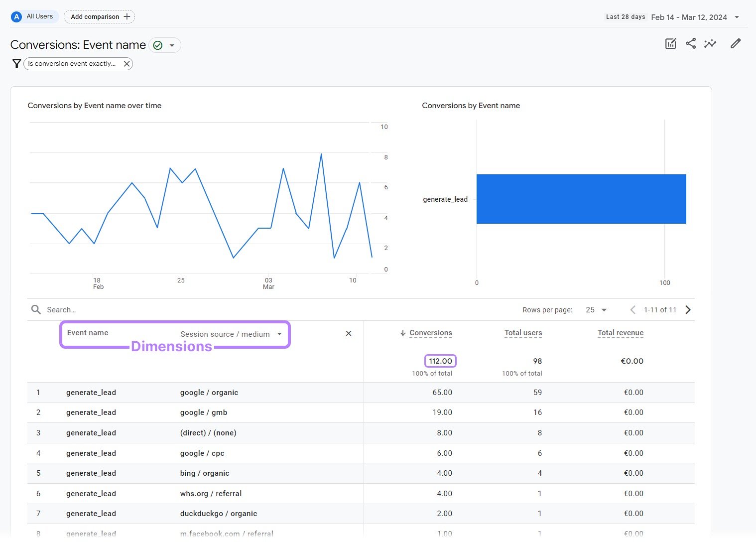
Task: Click the Total revenue column header
Action: click(x=620, y=333)
